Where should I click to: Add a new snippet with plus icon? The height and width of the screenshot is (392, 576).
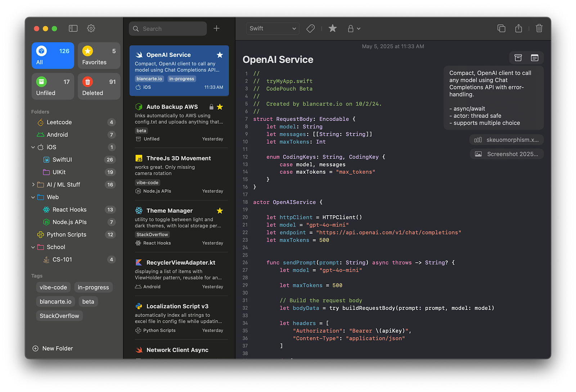[x=216, y=28]
